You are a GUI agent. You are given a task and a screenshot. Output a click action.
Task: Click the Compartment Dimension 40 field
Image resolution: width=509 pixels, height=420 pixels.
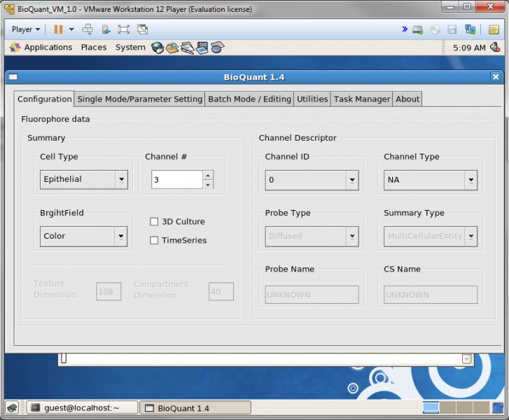coord(221,291)
